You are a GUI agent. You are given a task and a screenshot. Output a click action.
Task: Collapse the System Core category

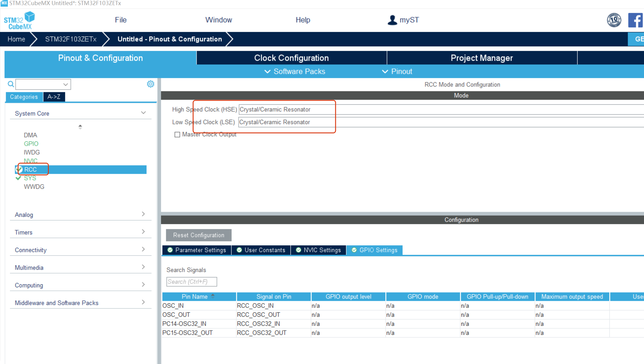click(x=143, y=113)
